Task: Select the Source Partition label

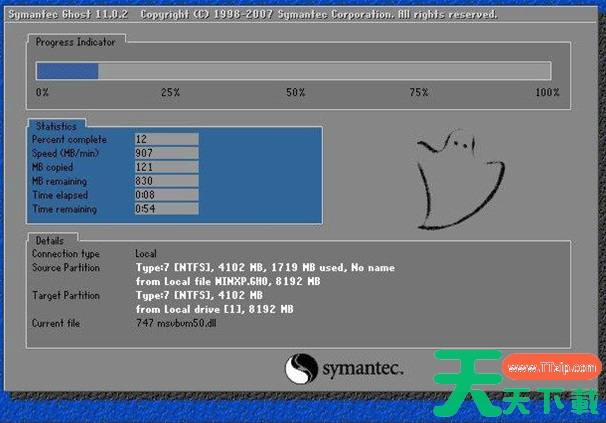Action: point(67,268)
